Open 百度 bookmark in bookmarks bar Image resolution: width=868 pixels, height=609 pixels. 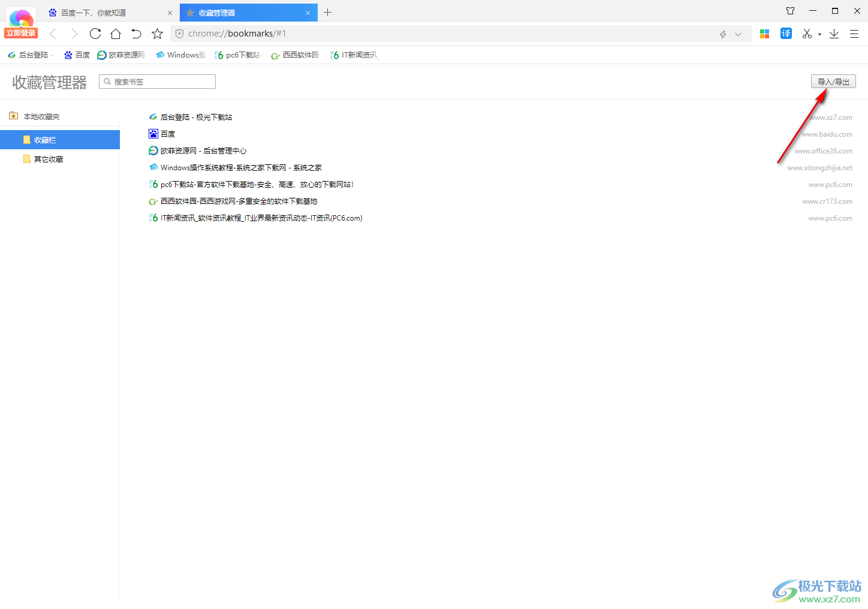pos(77,55)
